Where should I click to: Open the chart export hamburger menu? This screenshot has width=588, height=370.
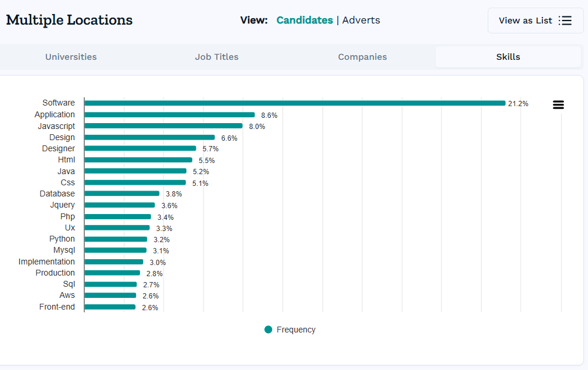point(558,104)
